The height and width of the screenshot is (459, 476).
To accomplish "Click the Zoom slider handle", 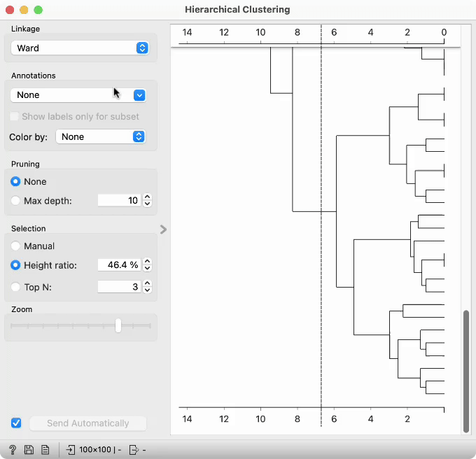I will [118, 325].
